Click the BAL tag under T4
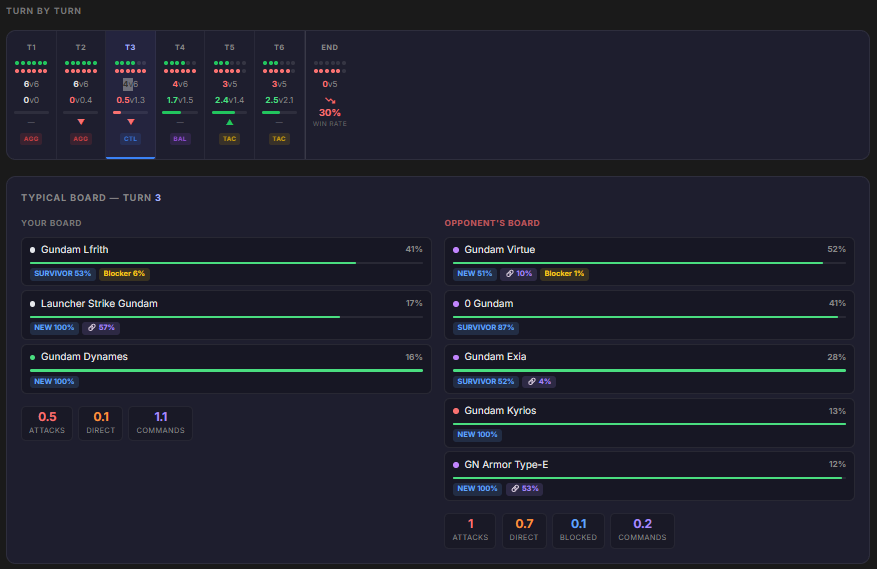The image size is (877, 569). click(x=180, y=139)
